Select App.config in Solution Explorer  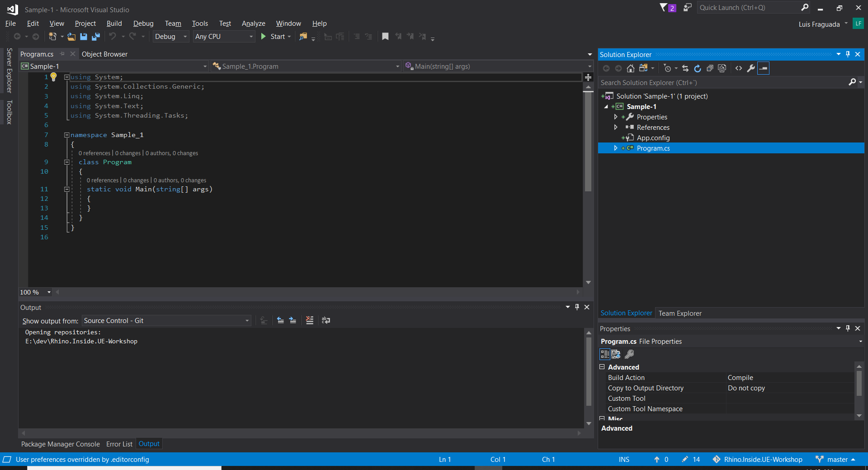click(x=653, y=138)
